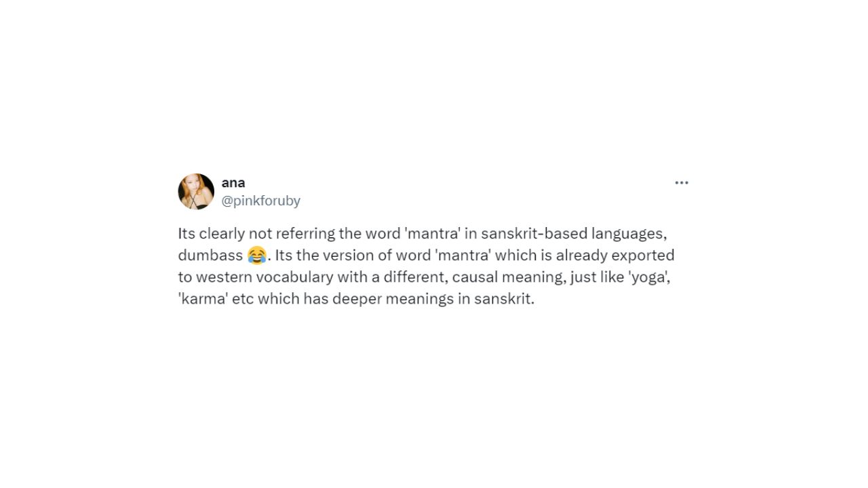Viewport: 868px width, 488px height.
Task: Click the leftmost dot of the ellipsis icon
Action: (x=676, y=182)
